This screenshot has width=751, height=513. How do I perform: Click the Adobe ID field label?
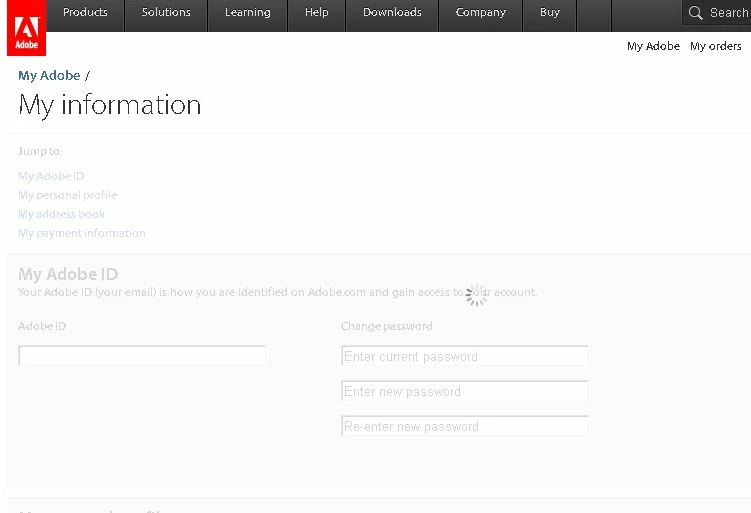[x=42, y=326]
